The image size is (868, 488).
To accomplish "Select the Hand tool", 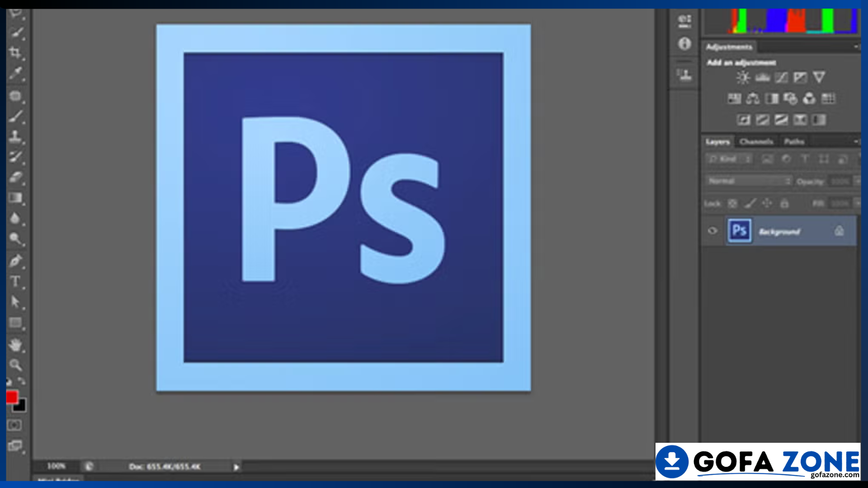I will pyautogui.click(x=15, y=345).
